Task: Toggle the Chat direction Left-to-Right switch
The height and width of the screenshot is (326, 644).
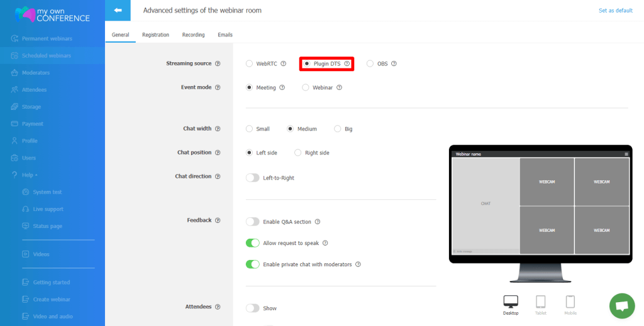Action: [x=253, y=178]
